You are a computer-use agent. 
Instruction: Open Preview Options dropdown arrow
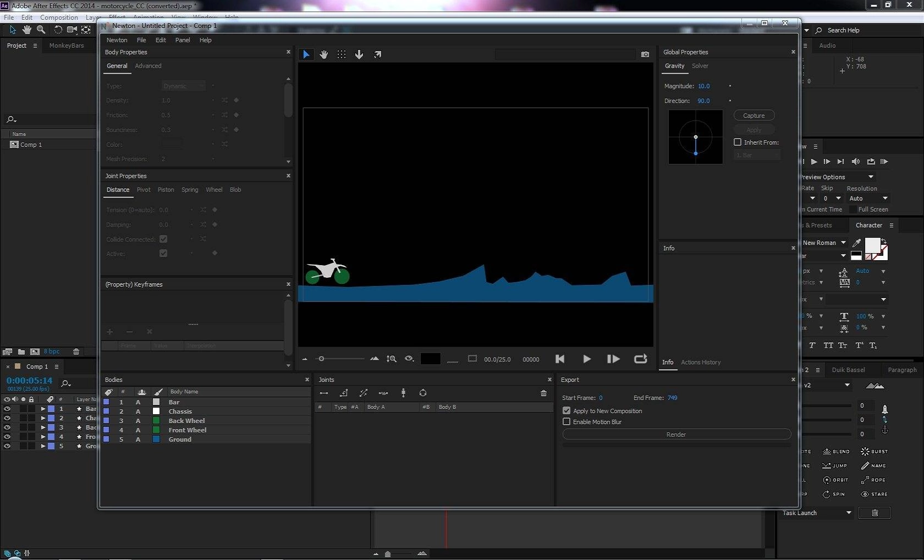coord(871,177)
